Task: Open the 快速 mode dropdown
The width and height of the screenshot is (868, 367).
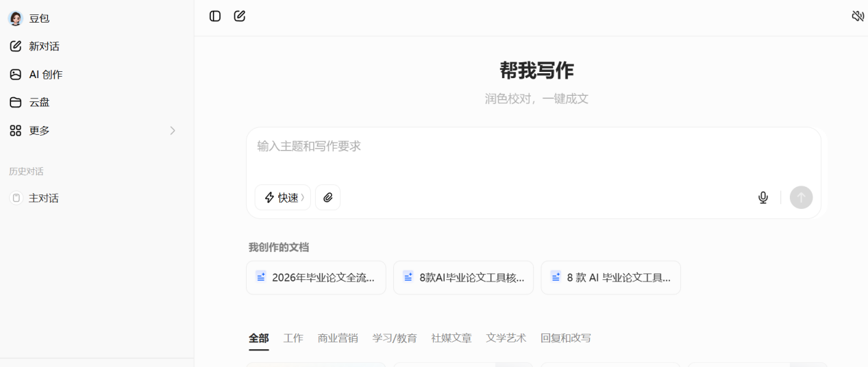Action: (x=282, y=198)
